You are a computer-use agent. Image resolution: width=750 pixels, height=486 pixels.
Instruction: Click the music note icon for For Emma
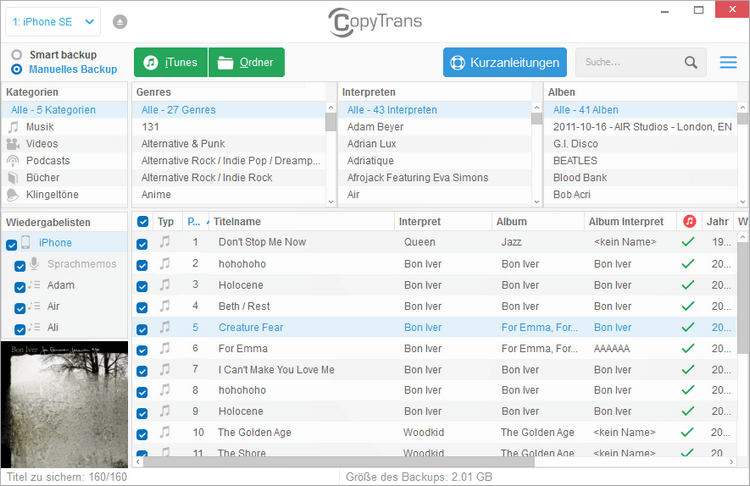click(x=165, y=348)
